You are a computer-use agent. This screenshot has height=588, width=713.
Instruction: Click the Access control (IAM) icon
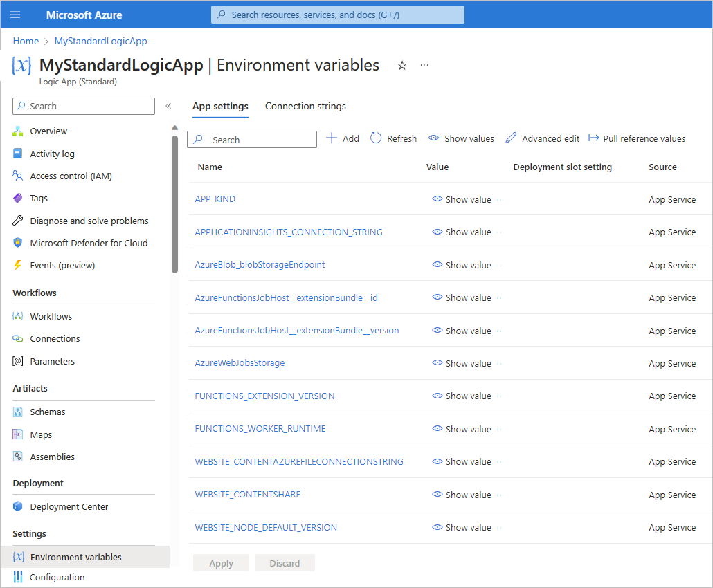[x=18, y=176]
